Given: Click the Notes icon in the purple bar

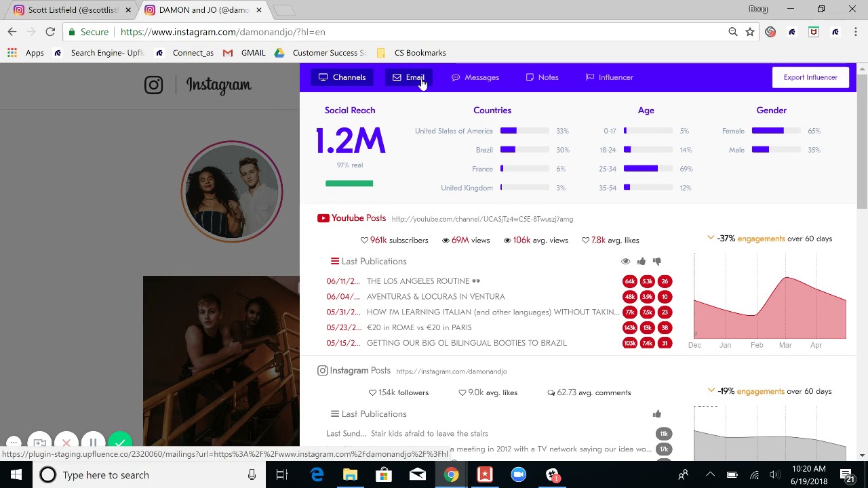Looking at the screenshot, I should point(530,77).
